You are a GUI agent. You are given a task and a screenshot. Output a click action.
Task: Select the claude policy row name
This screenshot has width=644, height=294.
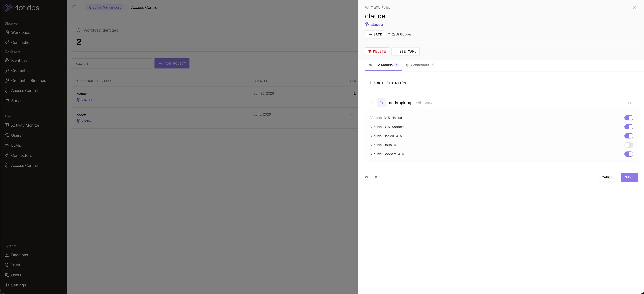[81, 94]
